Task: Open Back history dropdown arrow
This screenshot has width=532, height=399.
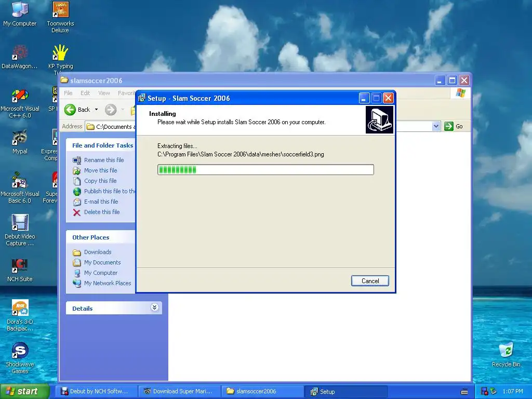Action: [96, 110]
